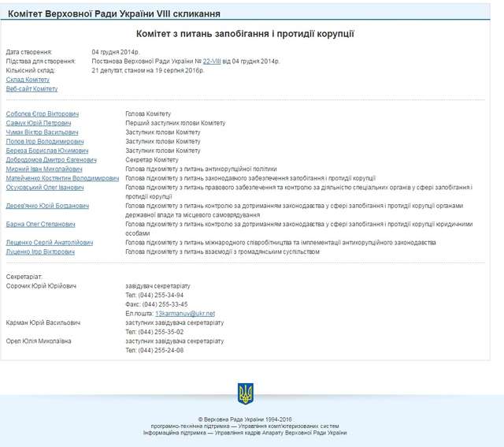
Task: Click the антикорупційної політики subcommittee text
Action: (202, 169)
